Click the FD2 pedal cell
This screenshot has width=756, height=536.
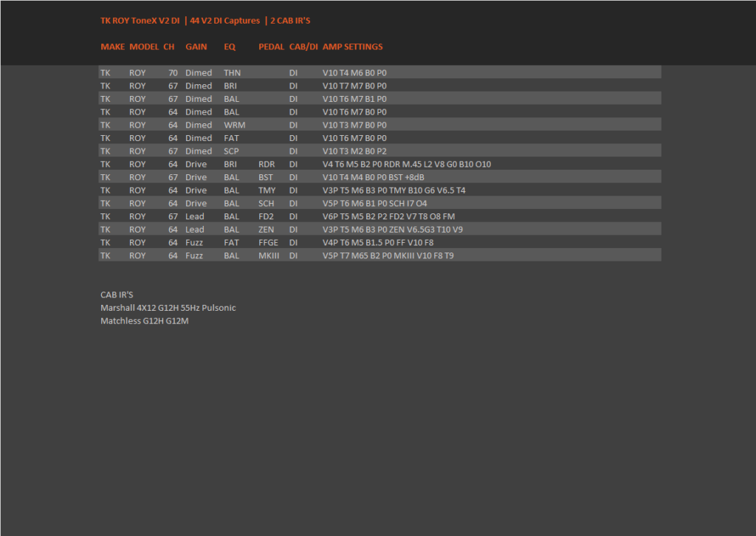click(266, 216)
